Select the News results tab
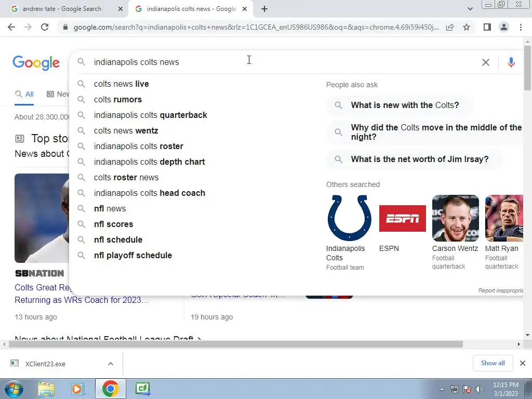 pyautogui.click(x=58, y=94)
